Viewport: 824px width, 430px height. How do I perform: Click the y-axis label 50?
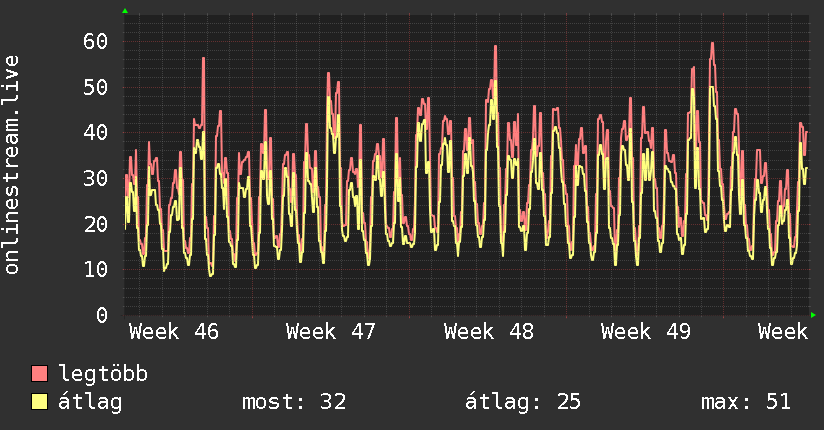pyautogui.click(x=95, y=87)
